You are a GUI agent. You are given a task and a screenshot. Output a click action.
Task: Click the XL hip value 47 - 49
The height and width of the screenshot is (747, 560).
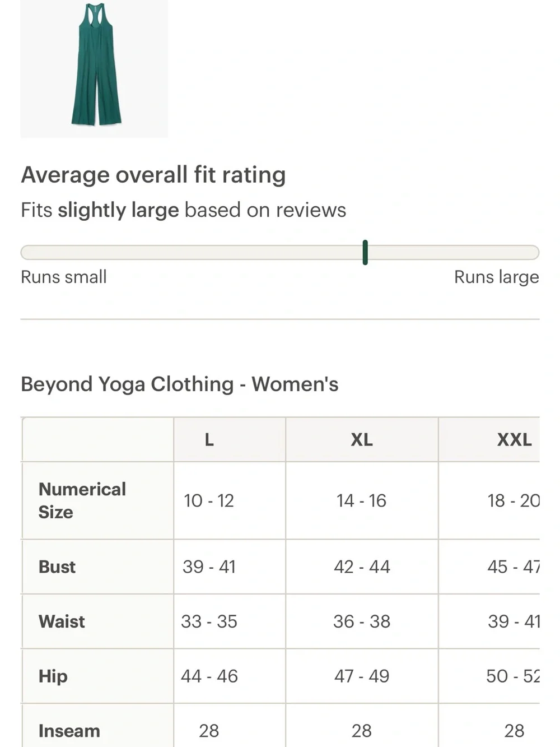coord(362,676)
